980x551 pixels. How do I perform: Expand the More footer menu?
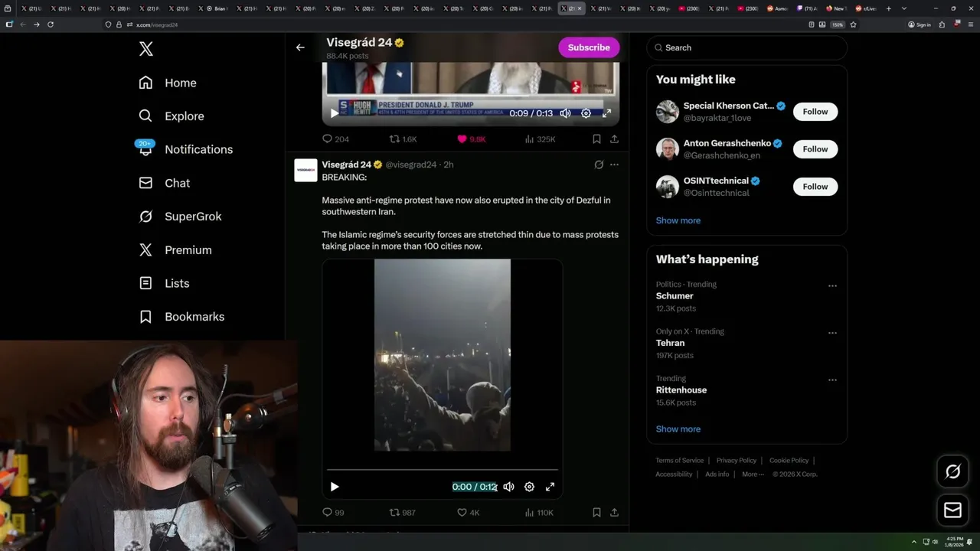(x=753, y=474)
